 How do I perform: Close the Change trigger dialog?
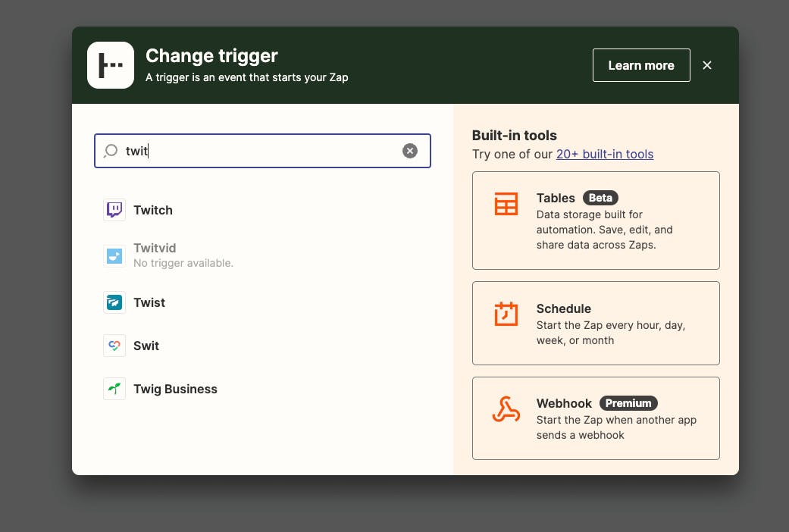tap(707, 65)
